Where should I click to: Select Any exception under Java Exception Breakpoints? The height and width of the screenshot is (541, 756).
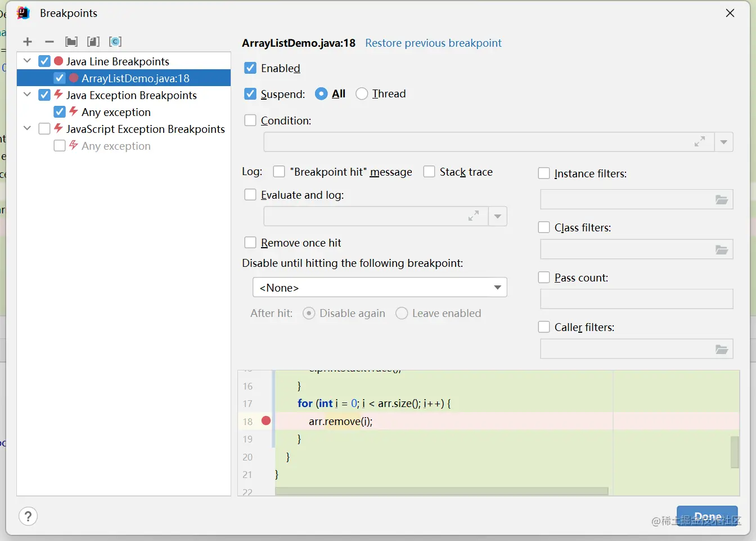click(x=116, y=112)
